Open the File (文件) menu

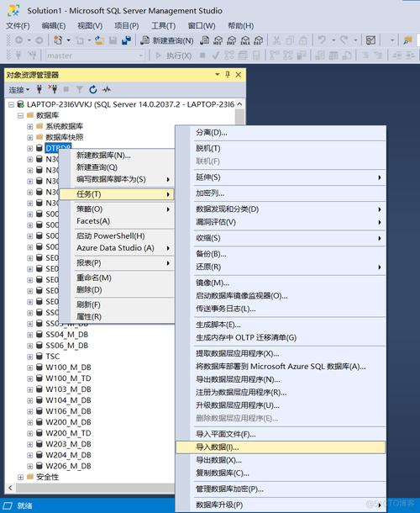click(18, 26)
